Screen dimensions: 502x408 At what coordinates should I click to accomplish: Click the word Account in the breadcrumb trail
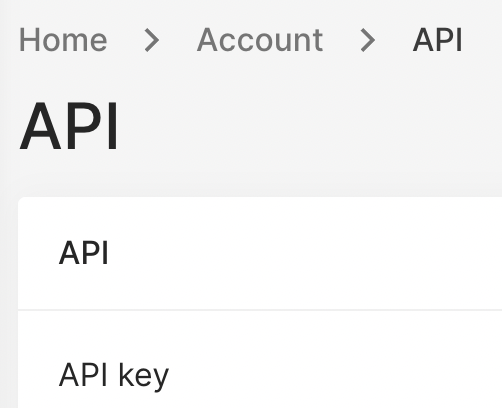pos(260,40)
